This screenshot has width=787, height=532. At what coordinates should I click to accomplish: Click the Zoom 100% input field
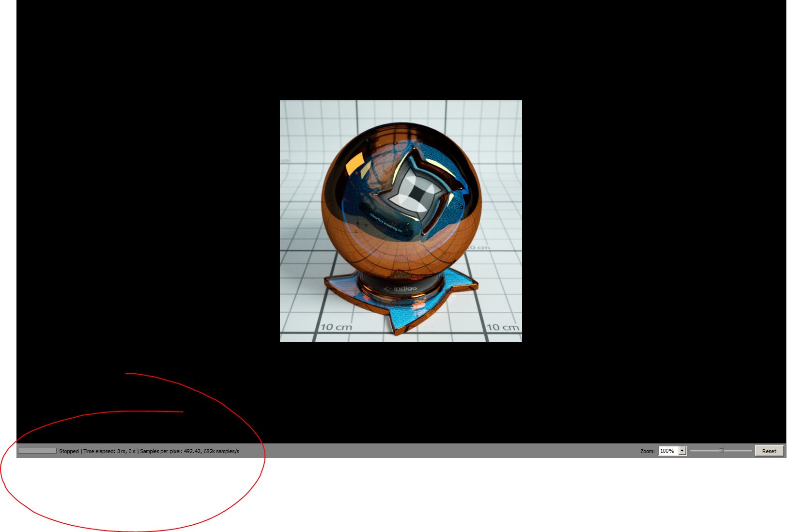point(668,451)
